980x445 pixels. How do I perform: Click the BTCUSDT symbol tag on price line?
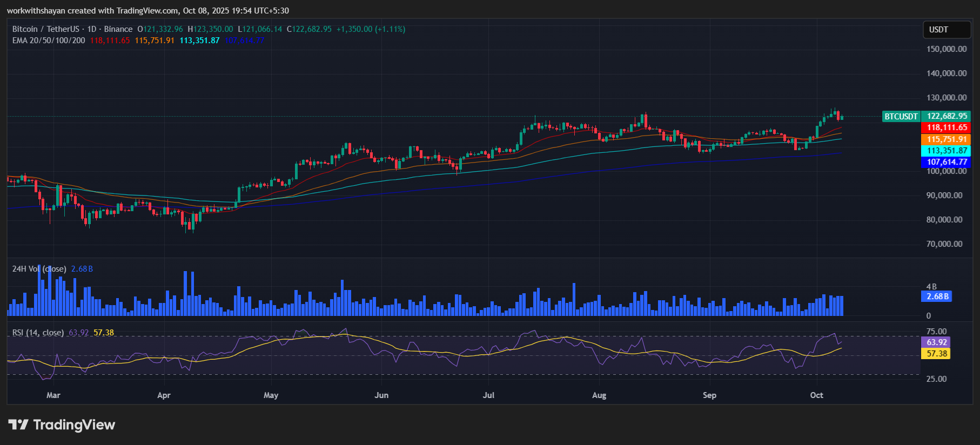point(901,116)
